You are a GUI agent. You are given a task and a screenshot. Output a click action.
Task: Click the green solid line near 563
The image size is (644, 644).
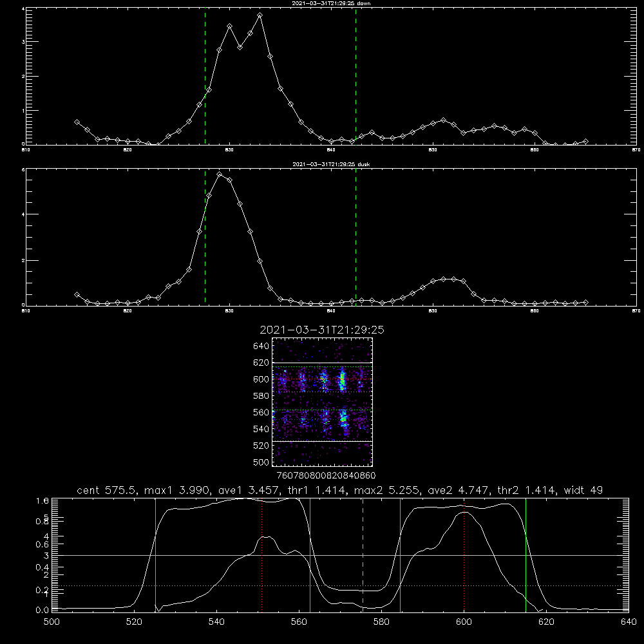310,555
